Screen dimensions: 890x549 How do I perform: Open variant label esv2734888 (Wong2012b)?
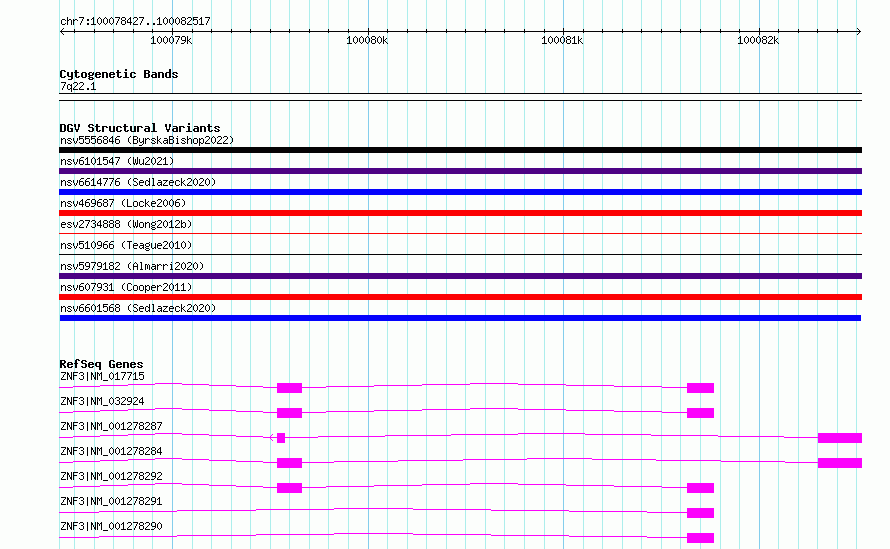(x=126, y=224)
